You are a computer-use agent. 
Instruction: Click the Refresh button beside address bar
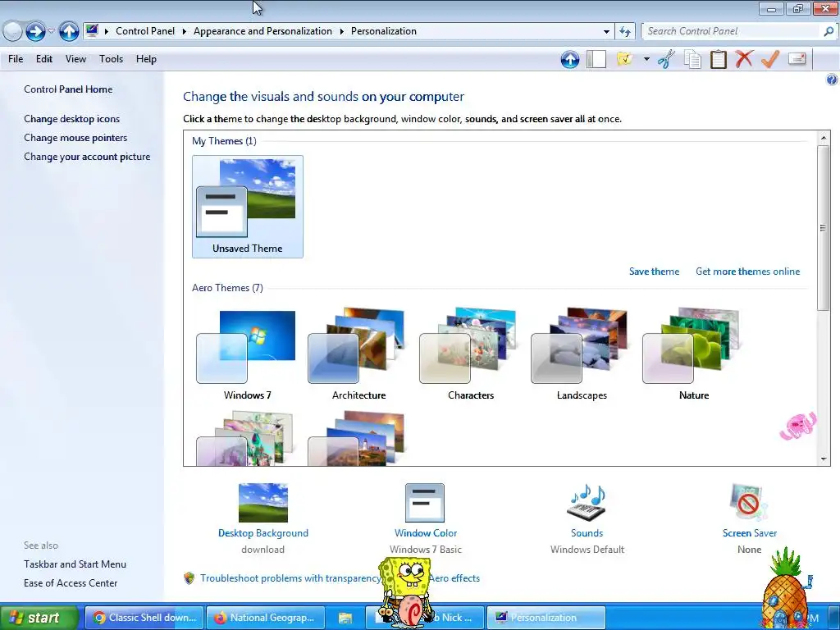pos(624,32)
